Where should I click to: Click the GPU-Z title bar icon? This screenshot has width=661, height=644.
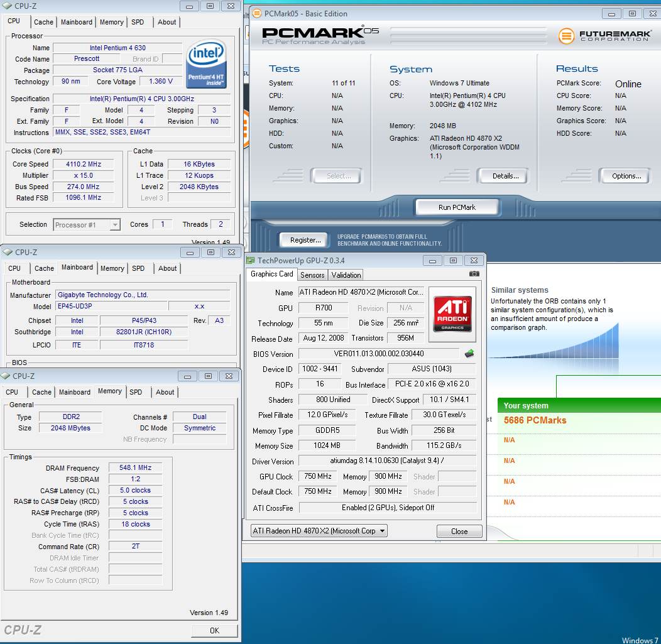(x=251, y=261)
